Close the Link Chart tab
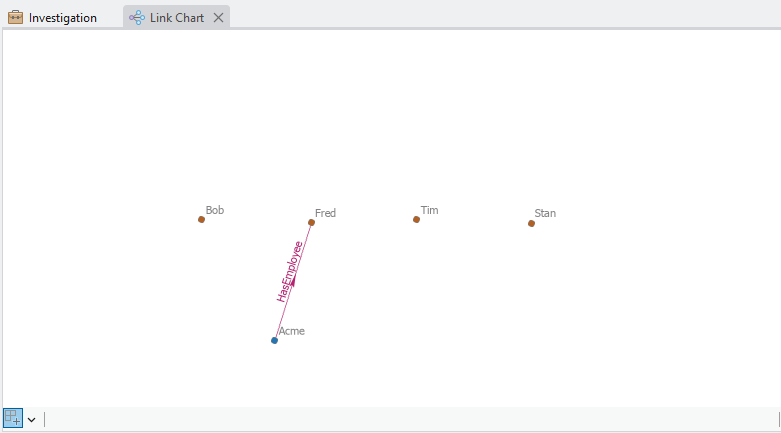781x433 pixels. [x=218, y=17]
